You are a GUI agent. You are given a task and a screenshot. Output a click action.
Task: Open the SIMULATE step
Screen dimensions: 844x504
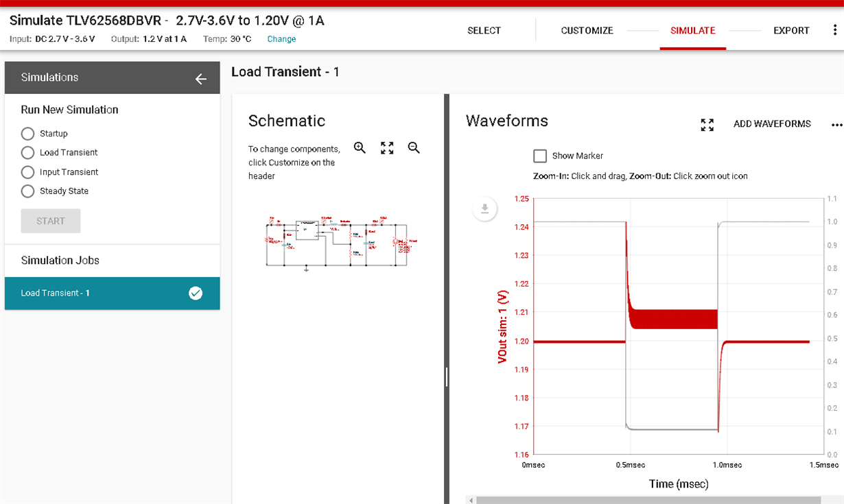693,31
